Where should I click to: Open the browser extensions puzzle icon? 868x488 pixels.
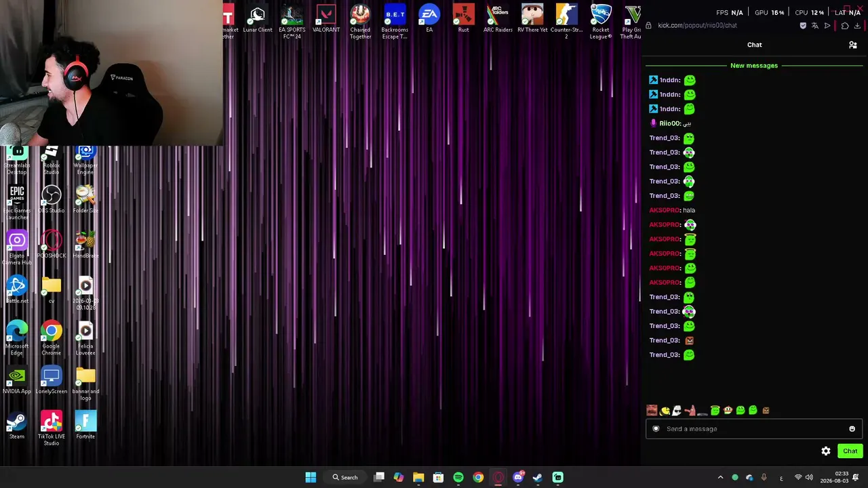845,26
